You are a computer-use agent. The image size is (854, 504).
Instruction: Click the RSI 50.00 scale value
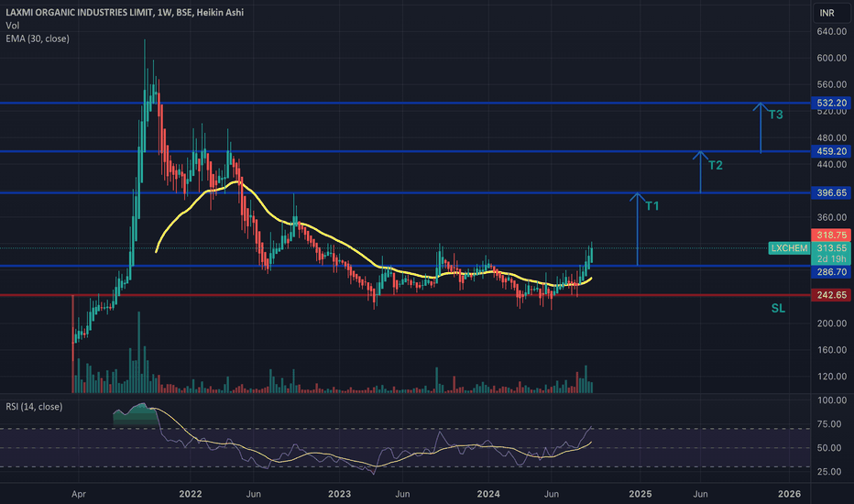click(829, 447)
